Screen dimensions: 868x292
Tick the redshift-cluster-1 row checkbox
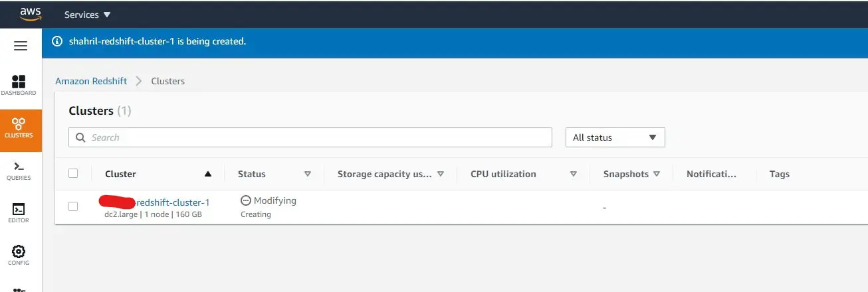click(x=73, y=206)
